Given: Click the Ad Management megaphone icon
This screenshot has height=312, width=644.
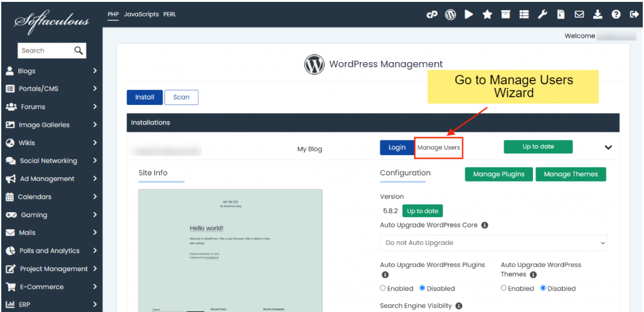Looking at the screenshot, I should [11, 179].
